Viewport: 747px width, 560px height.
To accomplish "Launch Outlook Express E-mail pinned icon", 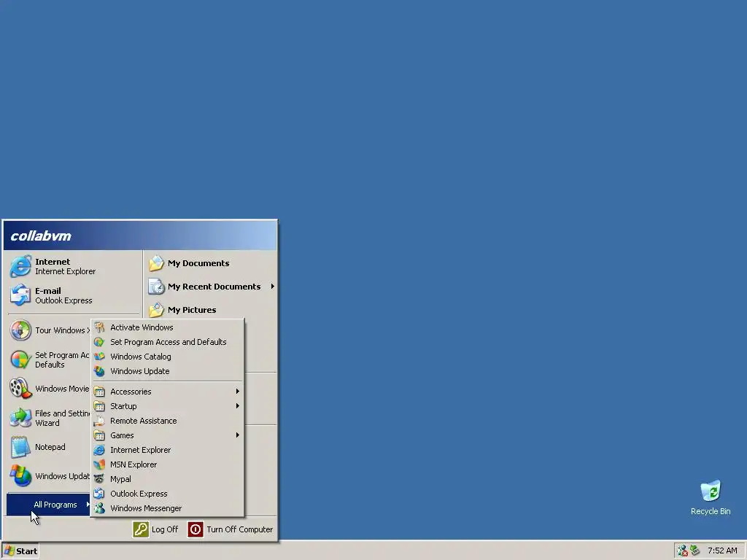I will (x=20, y=295).
